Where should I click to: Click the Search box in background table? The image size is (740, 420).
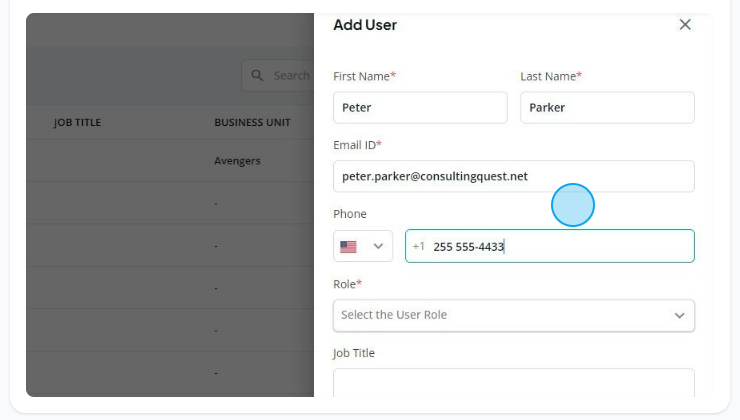[x=278, y=75]
